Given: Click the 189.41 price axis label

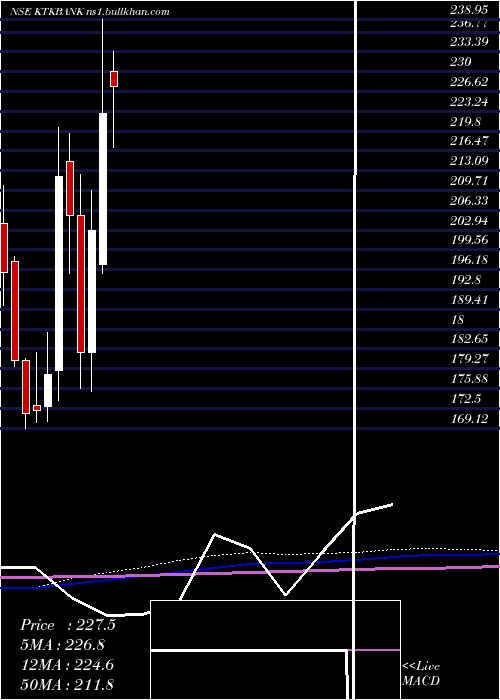Looking at the screenshot, I should click(x=468, y=300).
